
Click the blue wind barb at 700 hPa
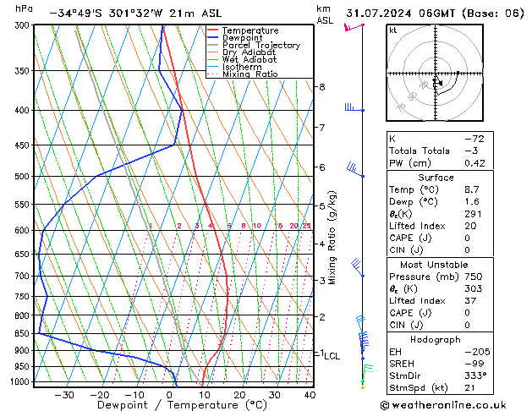[x=357, y=268]
